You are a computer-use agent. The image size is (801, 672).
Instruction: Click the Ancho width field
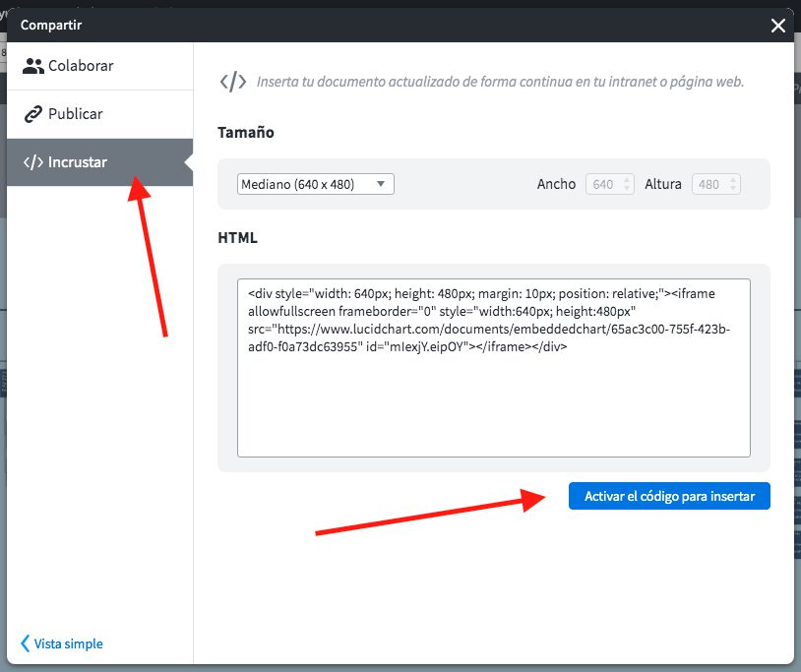coord(609,184)
